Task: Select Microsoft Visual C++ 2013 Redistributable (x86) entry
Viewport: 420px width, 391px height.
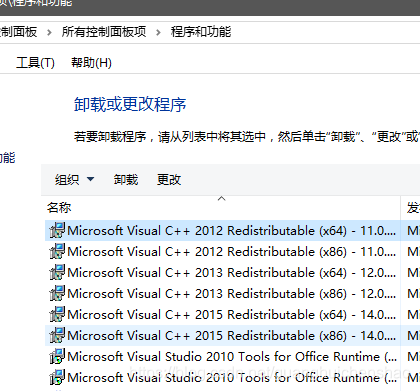Action: pos(222,293)
